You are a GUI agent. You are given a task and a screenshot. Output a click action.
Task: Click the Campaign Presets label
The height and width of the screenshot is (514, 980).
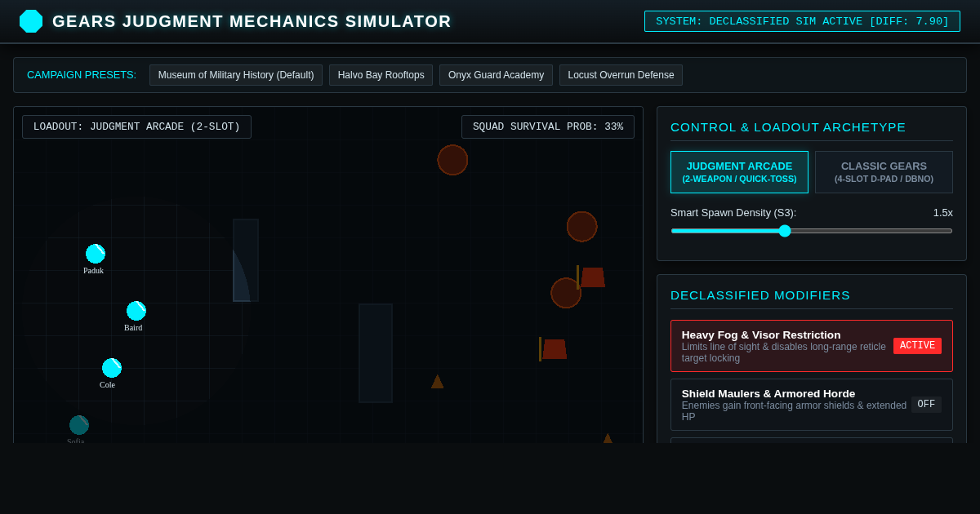tap(82, 75)
